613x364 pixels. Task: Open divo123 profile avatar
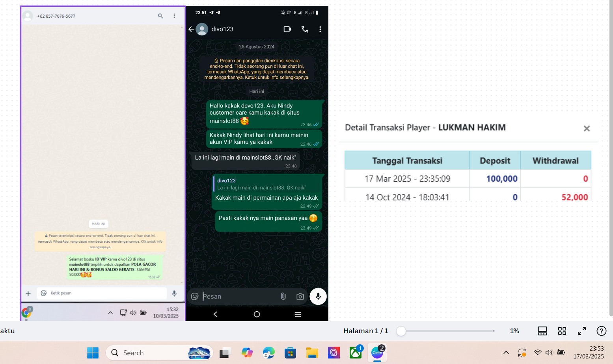[202, 29]
